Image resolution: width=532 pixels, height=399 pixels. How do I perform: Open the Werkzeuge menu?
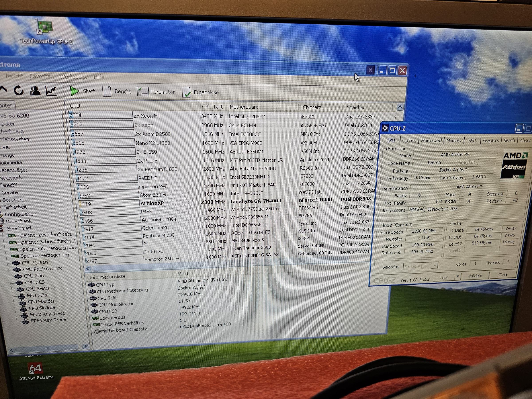pos(74,77)
